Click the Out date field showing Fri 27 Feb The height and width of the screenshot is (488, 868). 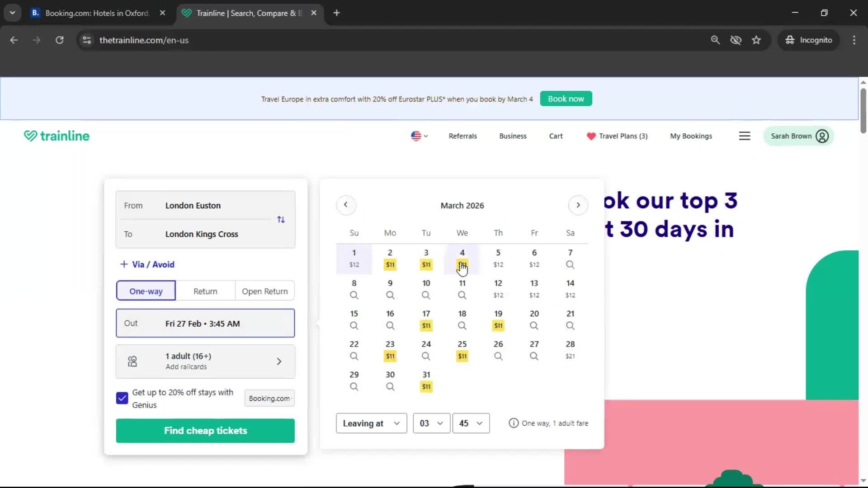click(205, 323)
